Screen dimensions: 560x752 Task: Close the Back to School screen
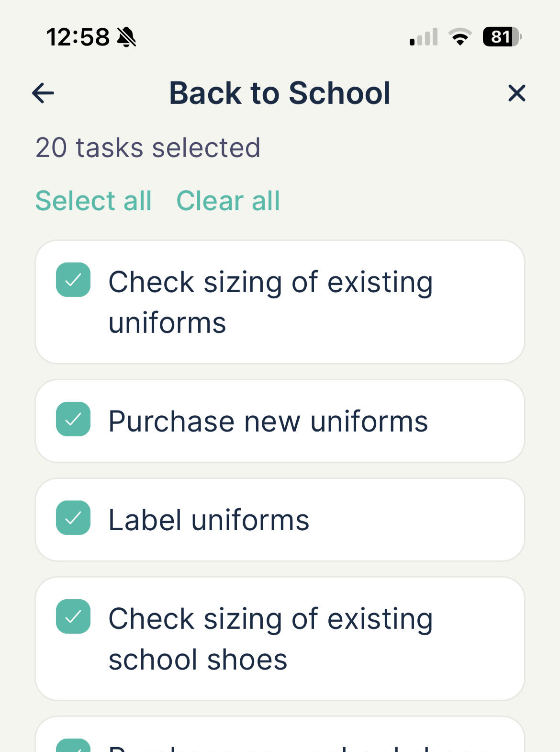(516, 93)
